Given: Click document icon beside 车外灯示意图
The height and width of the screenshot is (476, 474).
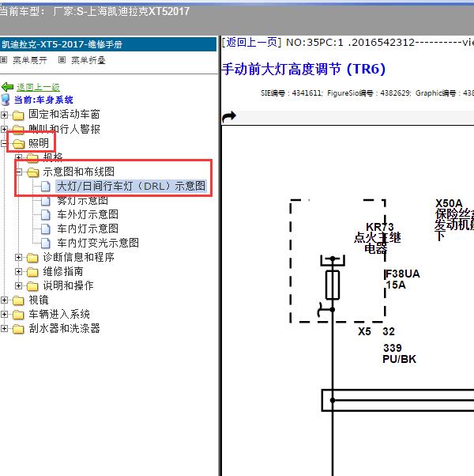Looking at the screenshot, I should coord(46,214).
